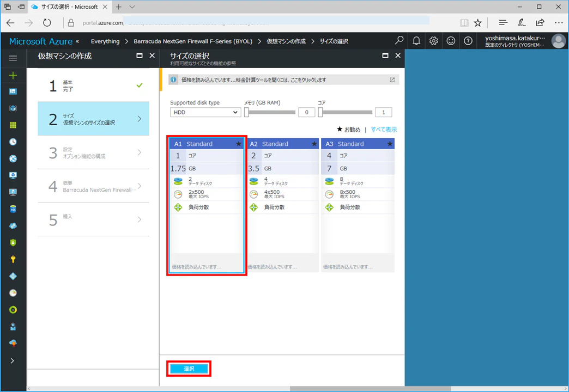The height and width of the screenshot is (392, 569).
Task: Open the hamburger menu in Azure sidebar
Action: pos(13,58)
